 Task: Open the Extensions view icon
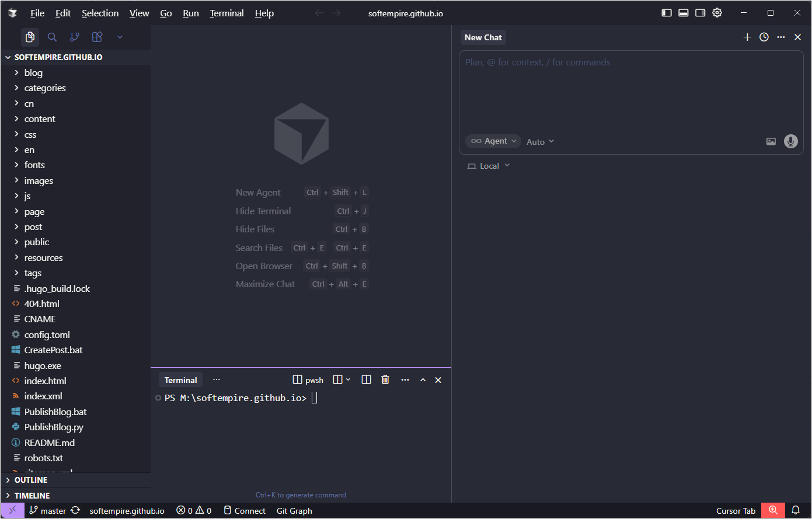pos(97,37)
